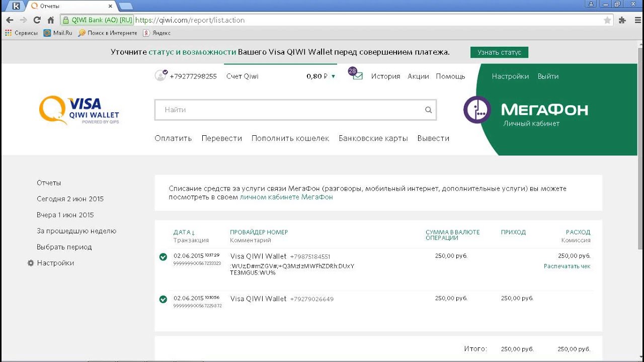
Task: Open the Перевести menu
Action: (222, 138)
